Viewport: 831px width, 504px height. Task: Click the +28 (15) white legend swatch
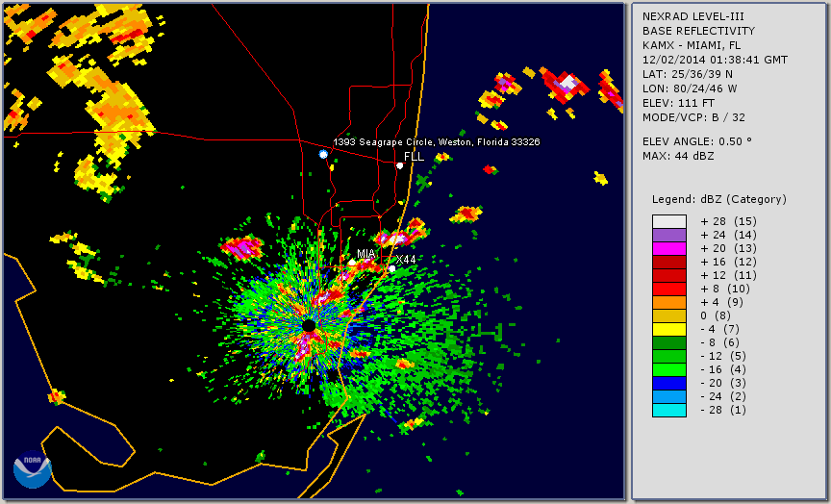(x=669, y=221)
